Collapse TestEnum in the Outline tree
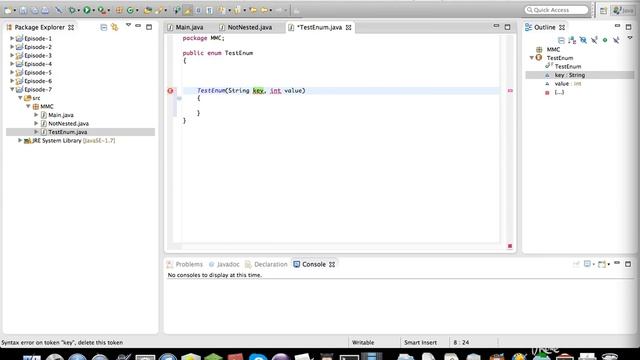 tap(531, 58)
